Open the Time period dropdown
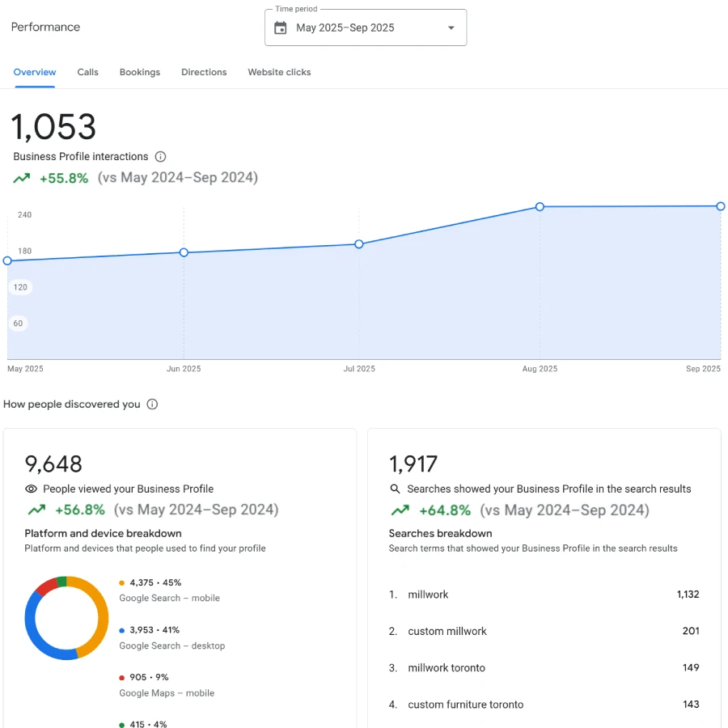 pos(451,27)
